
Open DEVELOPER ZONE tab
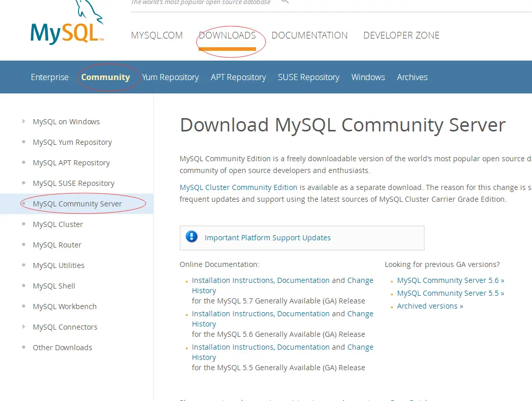(x=401, y=35)
